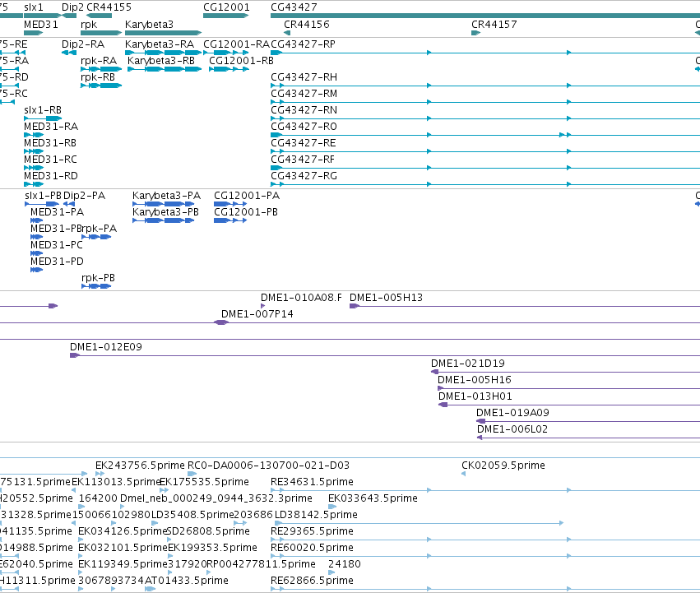Select the CG43427-RM transcript label
Viewport: 700px width, 593px height.
(x=304, y=94)
